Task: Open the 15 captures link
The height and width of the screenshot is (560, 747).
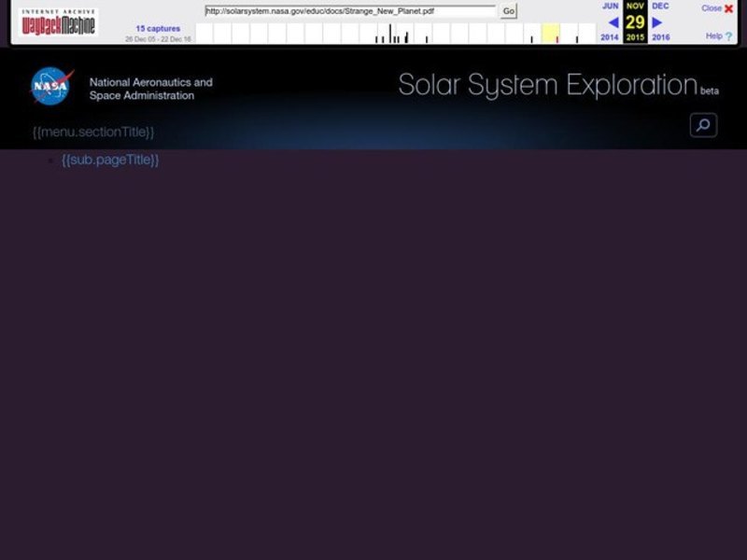Action: (x=157, y=29)
